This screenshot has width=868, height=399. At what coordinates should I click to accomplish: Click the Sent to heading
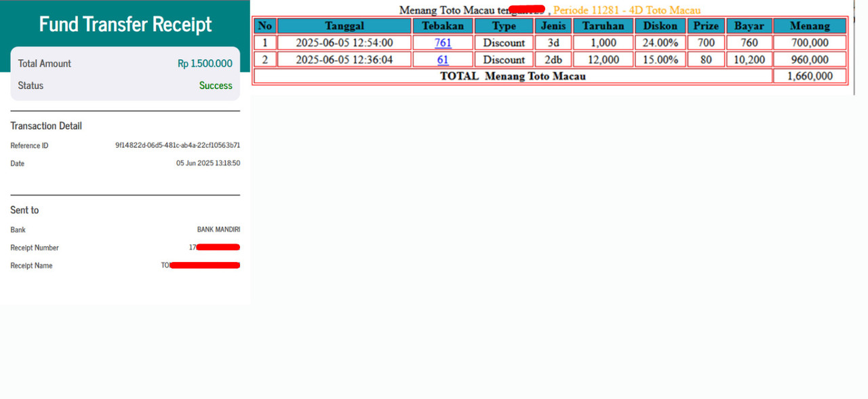click(x=24, y=210)
